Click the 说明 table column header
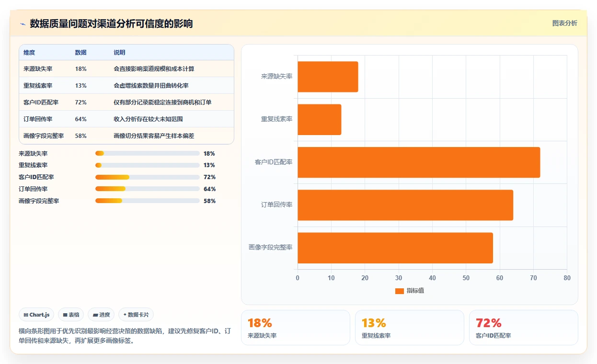This screenshot has width=597, height=364. (x=119, y=53)
